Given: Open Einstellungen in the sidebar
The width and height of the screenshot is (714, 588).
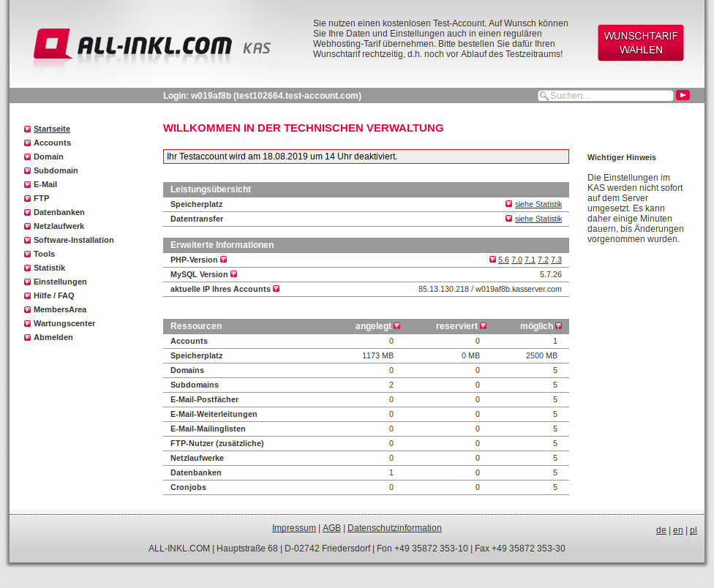Looking at the screenshot, I should (x=60, y=282).
